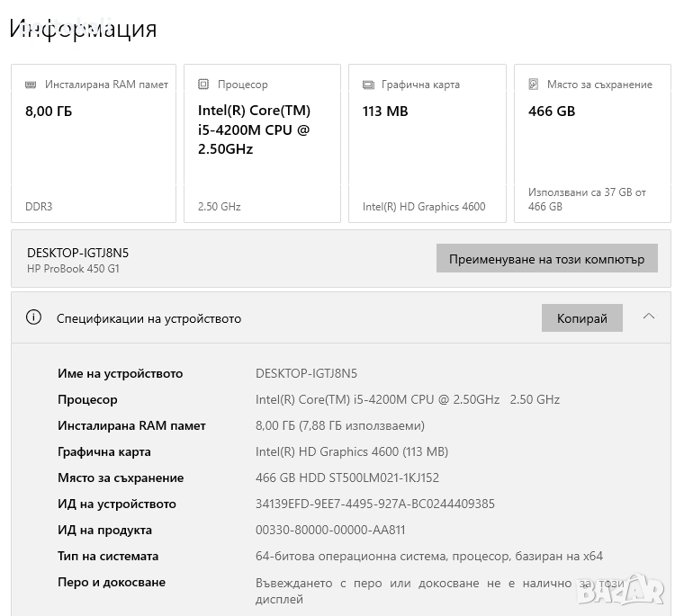This screenshot has height=616, width=675.
Task: Click the Място за съхранение row label in specifications
Action: (x=121, y=478)
